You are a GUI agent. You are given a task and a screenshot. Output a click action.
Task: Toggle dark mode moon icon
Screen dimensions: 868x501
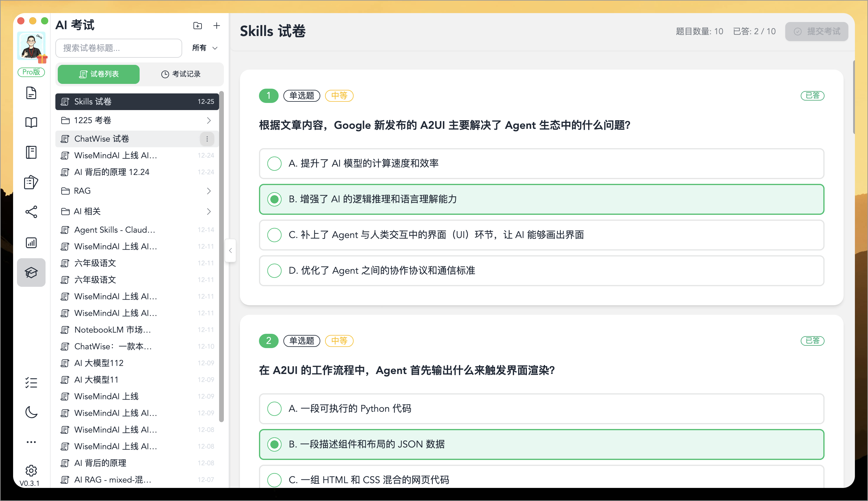coord(31,412)
